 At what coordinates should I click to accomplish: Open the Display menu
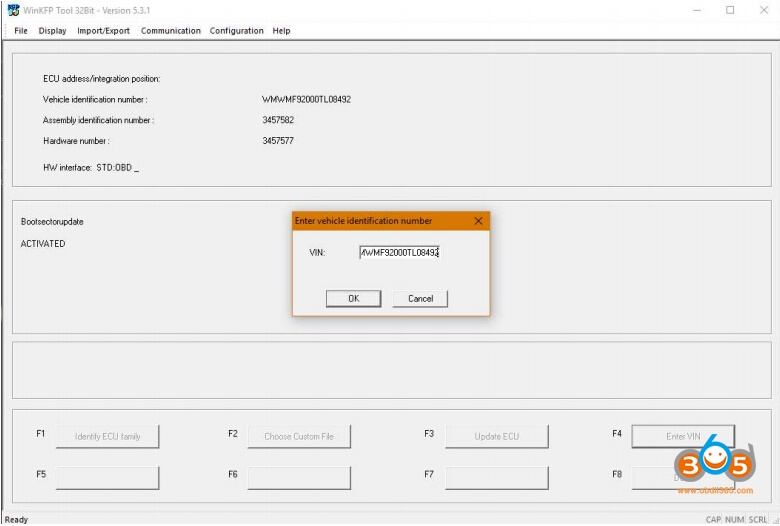click(52, 31)
